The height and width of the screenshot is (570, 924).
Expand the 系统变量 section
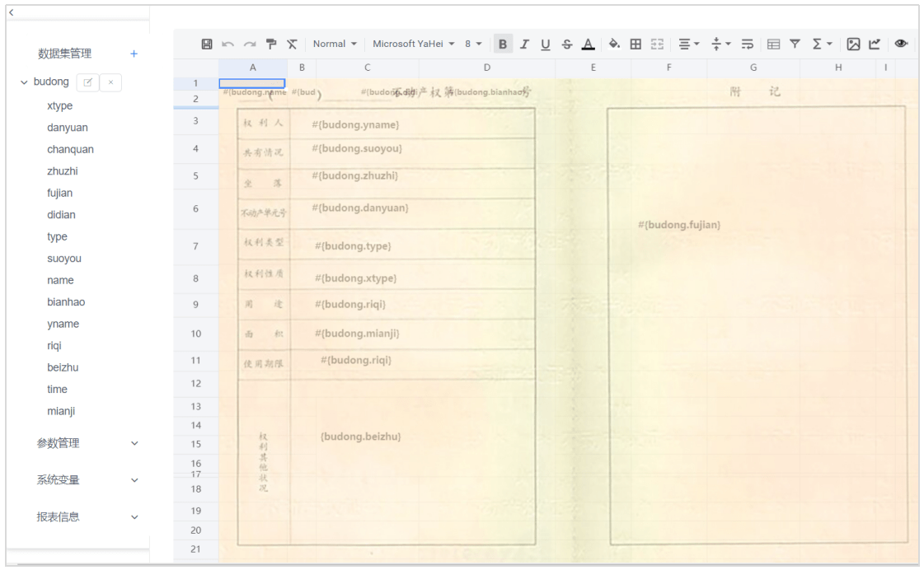click(x=134, y=480)
